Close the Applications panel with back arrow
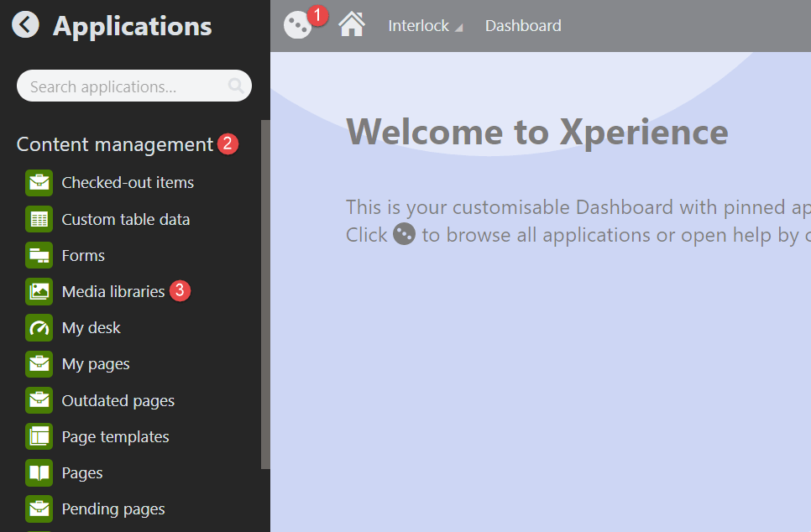Image resolution: width=811 pixels, height=532 pixels. 25,25
